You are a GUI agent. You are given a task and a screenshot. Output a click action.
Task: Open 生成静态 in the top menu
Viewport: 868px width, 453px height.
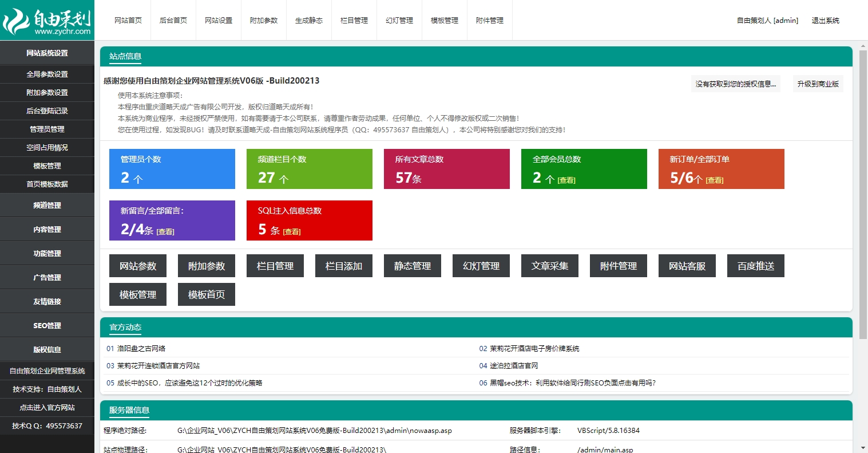click(x=309, y=21)
